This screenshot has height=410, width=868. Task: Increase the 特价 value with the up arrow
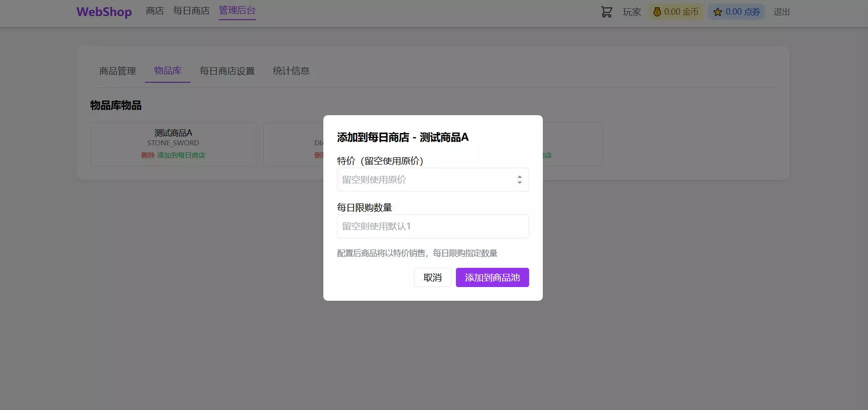pos(520,177)
